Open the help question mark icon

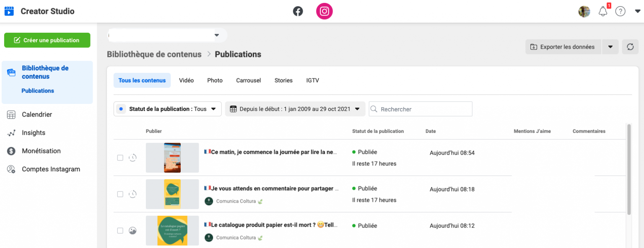(x=620, y=11)
